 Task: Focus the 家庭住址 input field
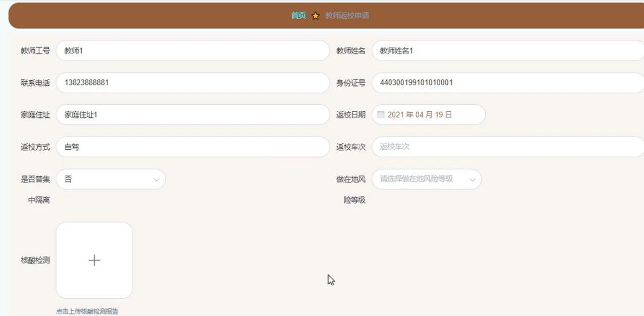click(x=193, y=115)
